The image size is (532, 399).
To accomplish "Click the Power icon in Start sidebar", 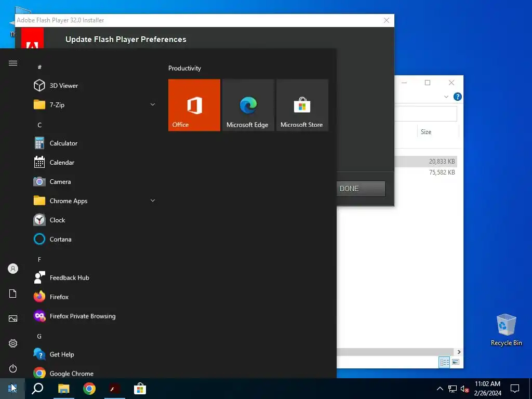I will tap(13, 368).
